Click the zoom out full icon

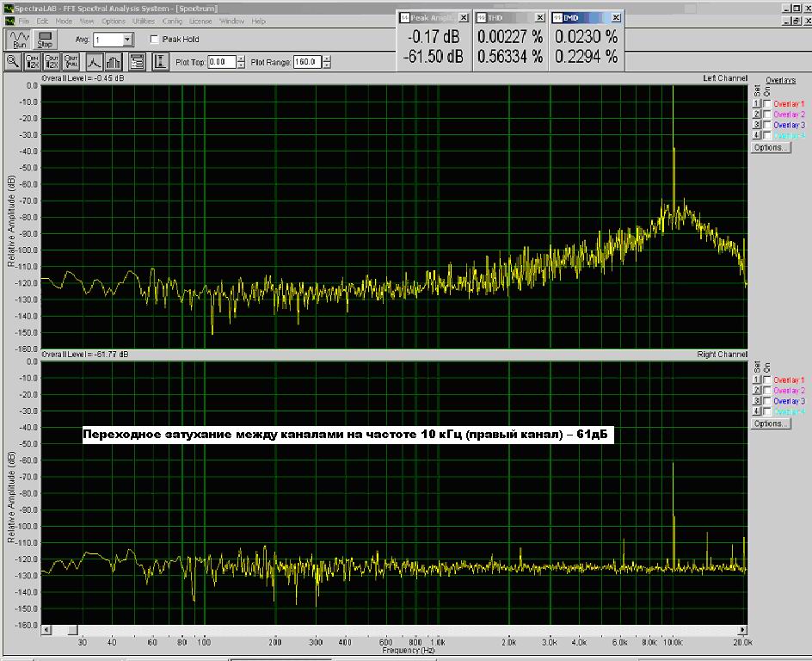click(x=72, y=62)
